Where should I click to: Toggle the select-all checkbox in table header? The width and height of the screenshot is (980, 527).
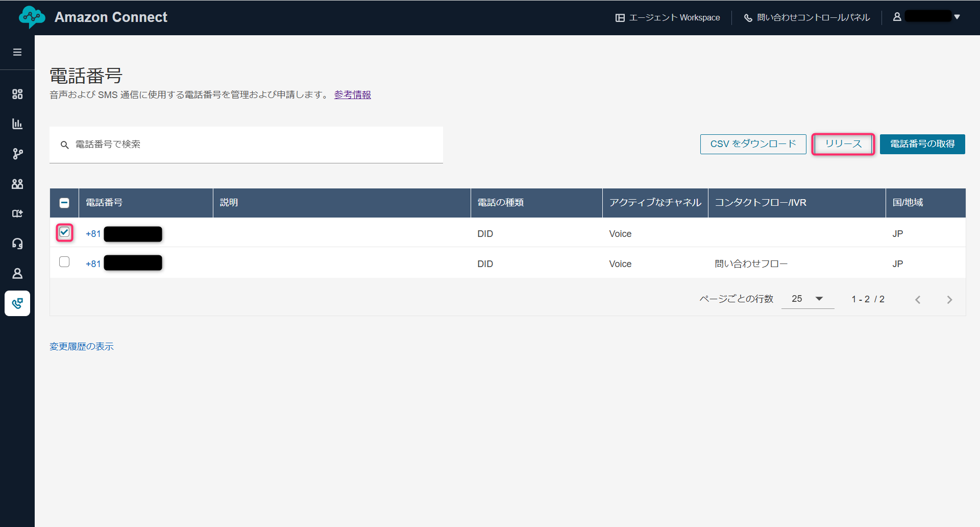pos(64,203)
